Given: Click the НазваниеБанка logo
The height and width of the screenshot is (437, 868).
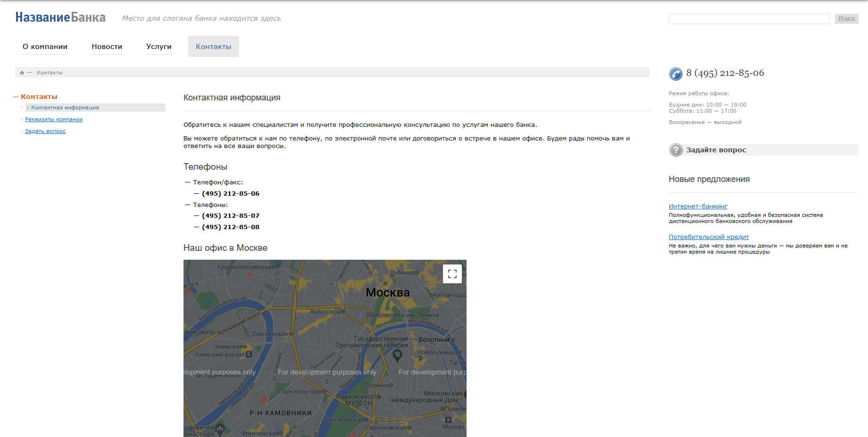Looking at the screenshot, I should pos(60,17).
